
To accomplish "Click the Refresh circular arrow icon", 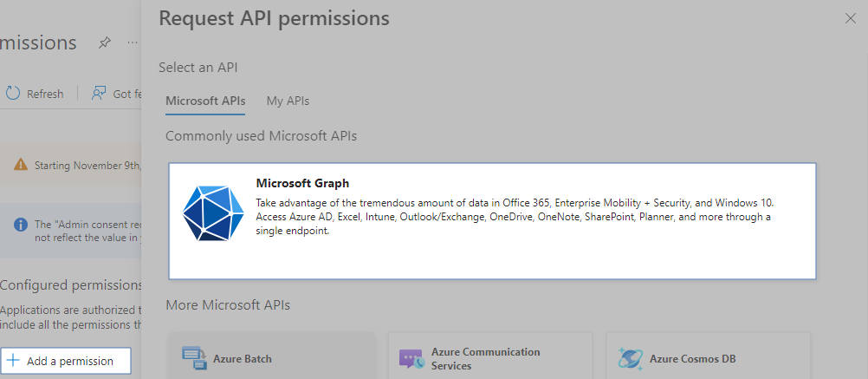I will point(13,94).
